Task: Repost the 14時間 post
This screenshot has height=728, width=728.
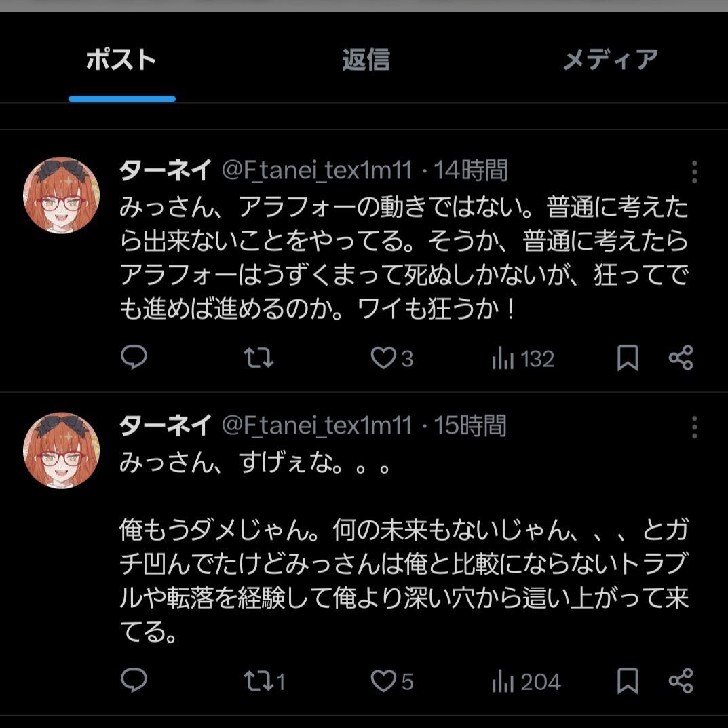Action: (258, 358)
